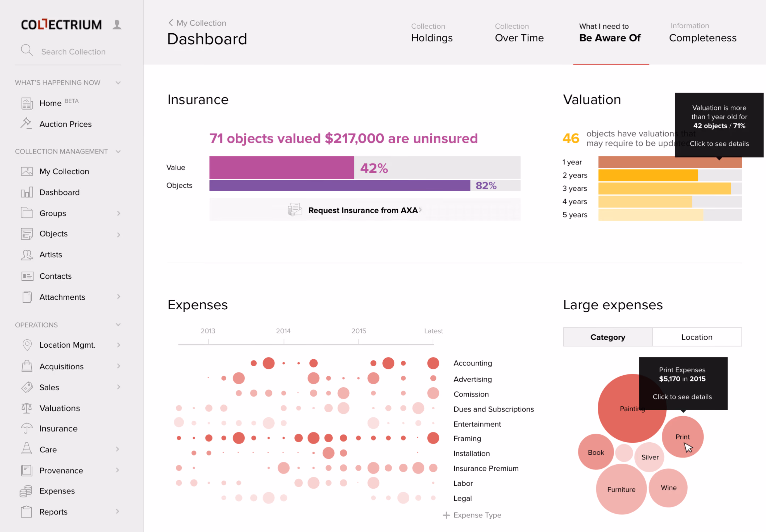Screen dimensions: 766x532
Task: Click the search magnifier icon
Action: (x=27, y=50)
